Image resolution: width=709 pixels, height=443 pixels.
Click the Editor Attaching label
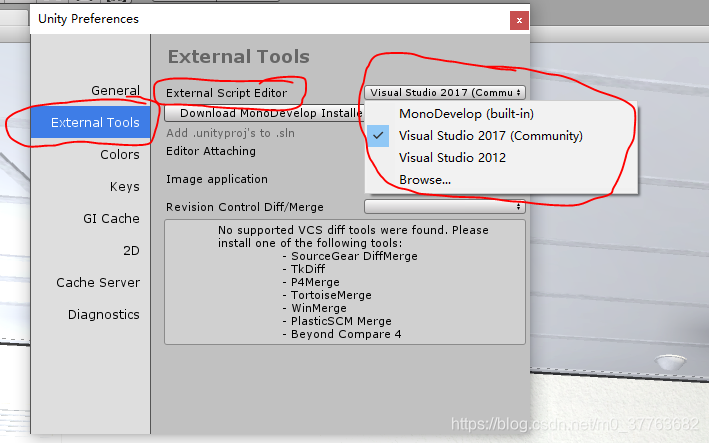(x=211, y=151)
